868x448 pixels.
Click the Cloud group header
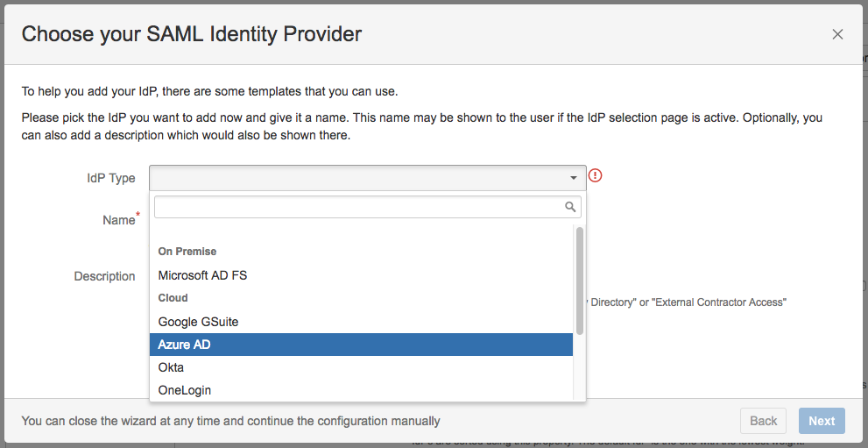pyautogui.click(x=173, y=298)
